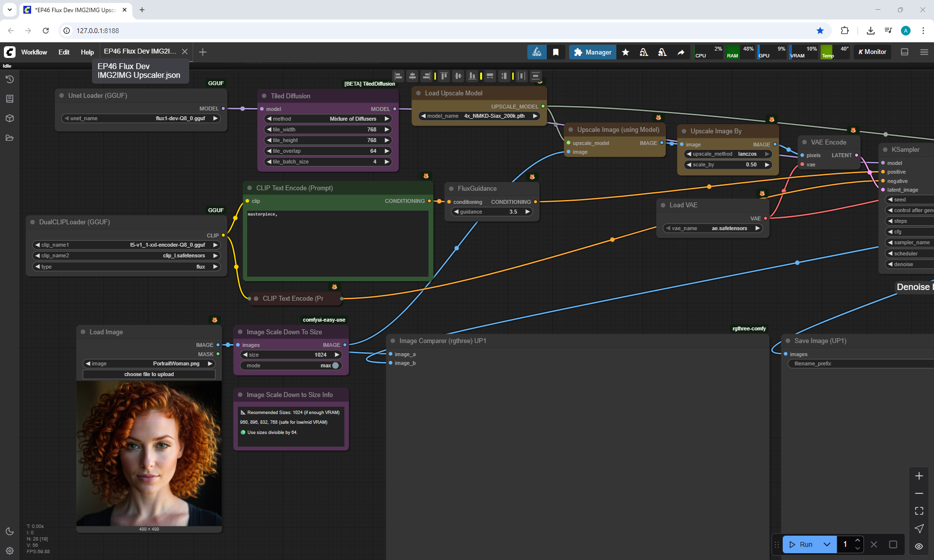Open the Manager panel
Viewport: 934px width, 560px height.
pyautogui.click(x=593, y=52)
